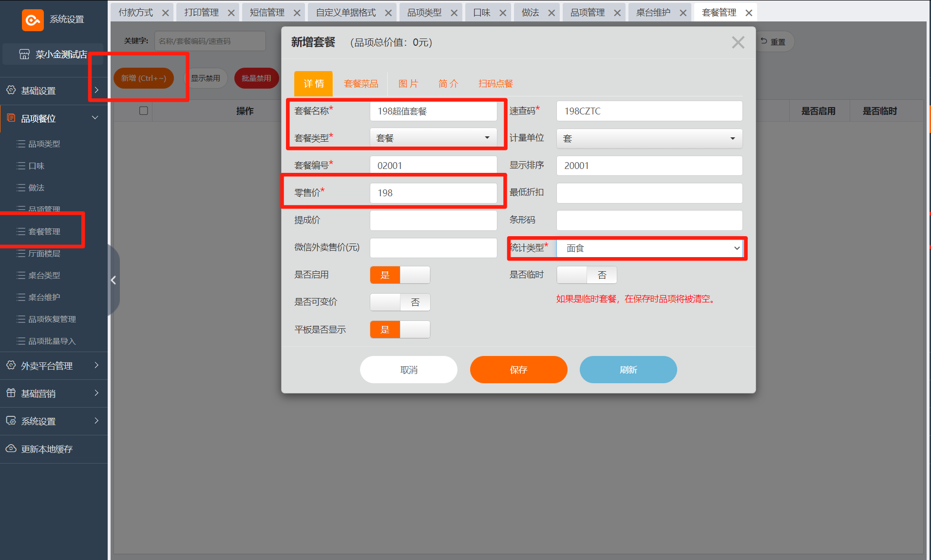Open 品项恢复管理 in the sidebar
Screen dimensions: 931x560
coord(52,319)
